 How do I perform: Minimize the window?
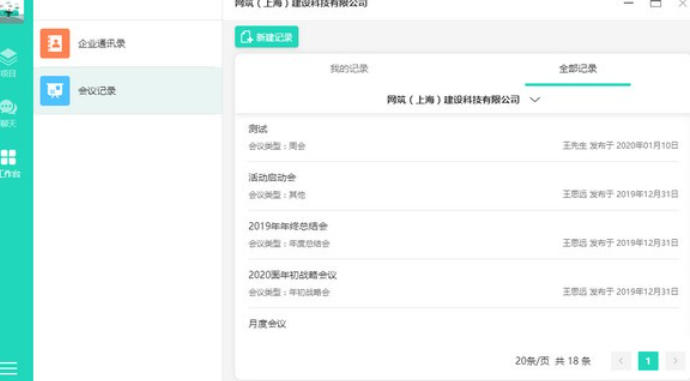pyautogui.click(x=629, y=4)
